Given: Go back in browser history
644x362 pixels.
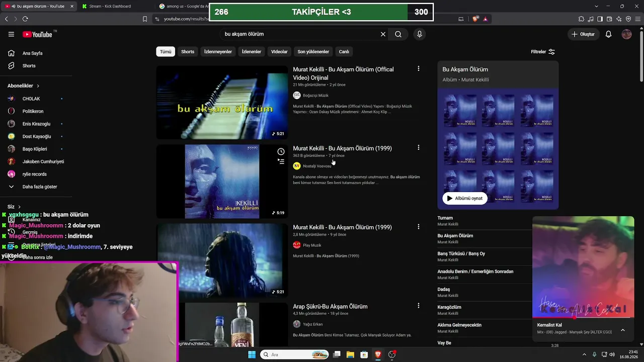Looking at the screenshot, I should pos(6,19).
